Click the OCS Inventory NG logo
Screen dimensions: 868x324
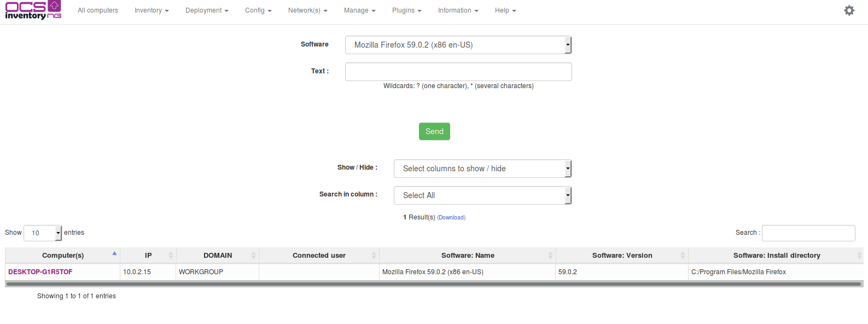tap(33, 10)
